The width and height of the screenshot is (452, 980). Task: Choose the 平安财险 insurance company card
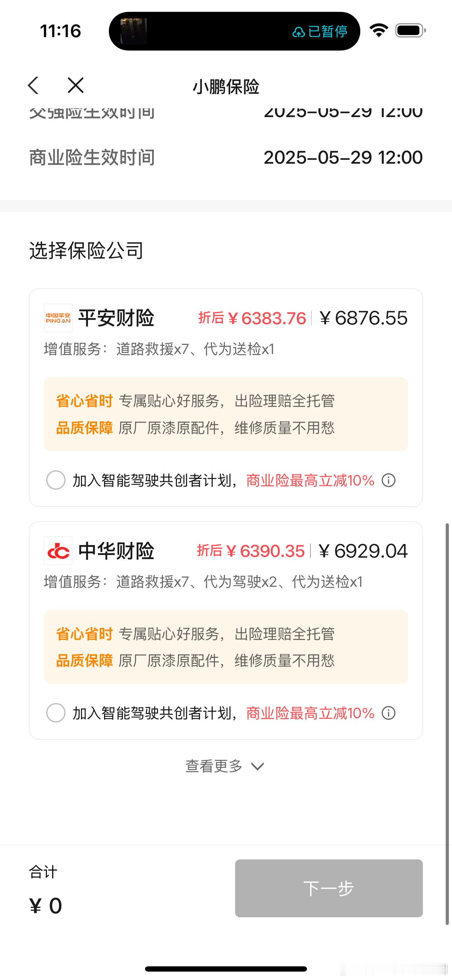[226, 397]
